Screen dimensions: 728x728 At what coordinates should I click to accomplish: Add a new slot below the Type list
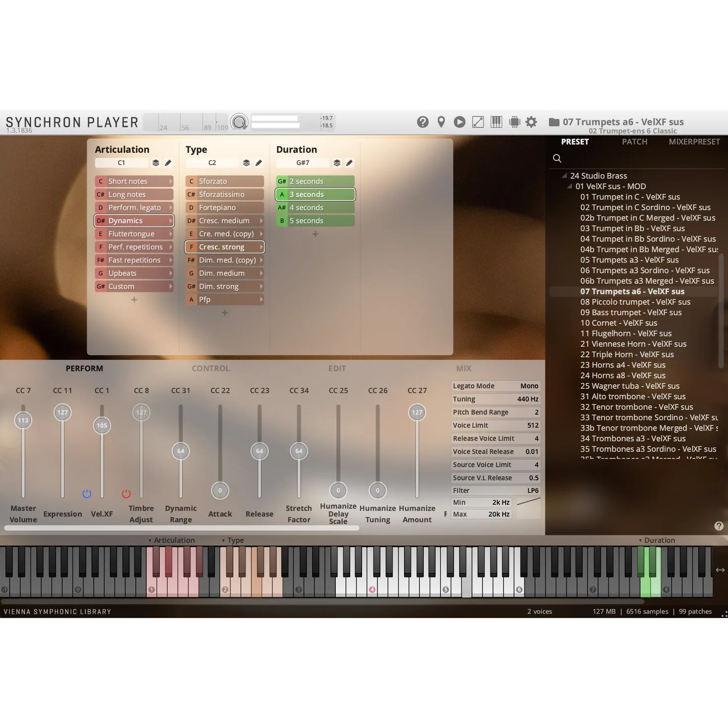pyautogui.click(x=225, y=313)
